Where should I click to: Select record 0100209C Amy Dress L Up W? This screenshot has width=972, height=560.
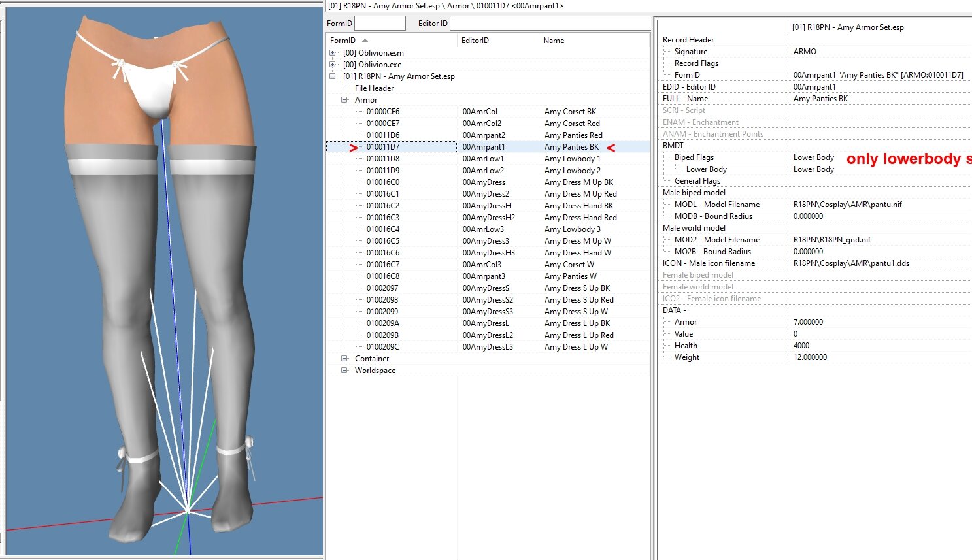(488, 347)
